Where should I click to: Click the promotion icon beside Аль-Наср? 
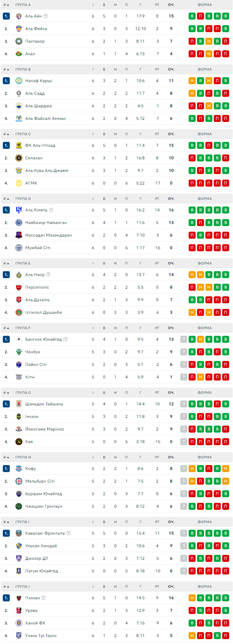point(49,275)
